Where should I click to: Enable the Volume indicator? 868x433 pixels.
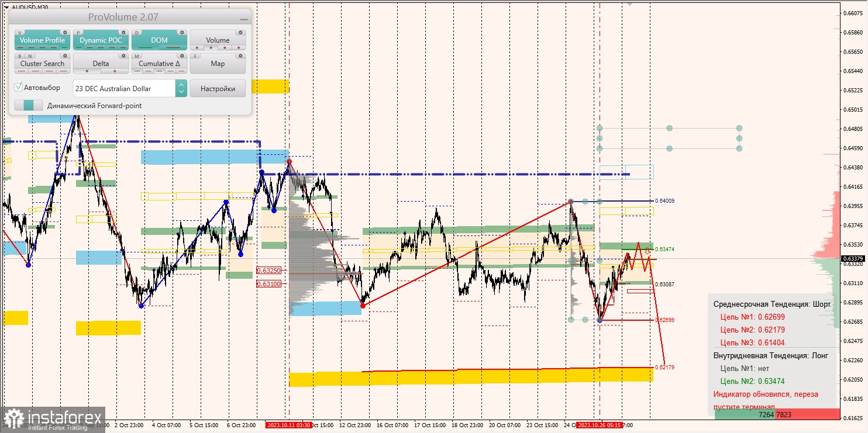tap(218, 40)
